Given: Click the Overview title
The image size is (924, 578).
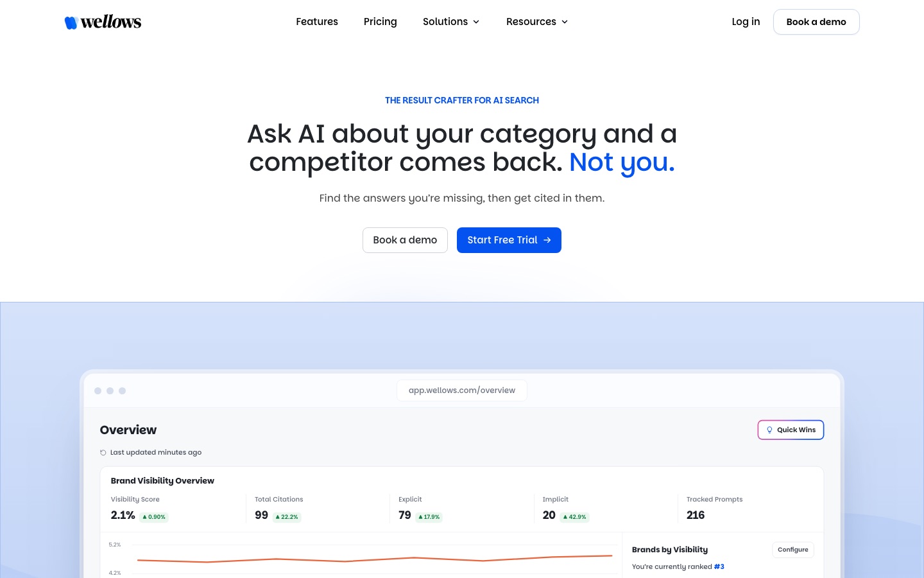Looking at the screenshot, I should [128, 430].
